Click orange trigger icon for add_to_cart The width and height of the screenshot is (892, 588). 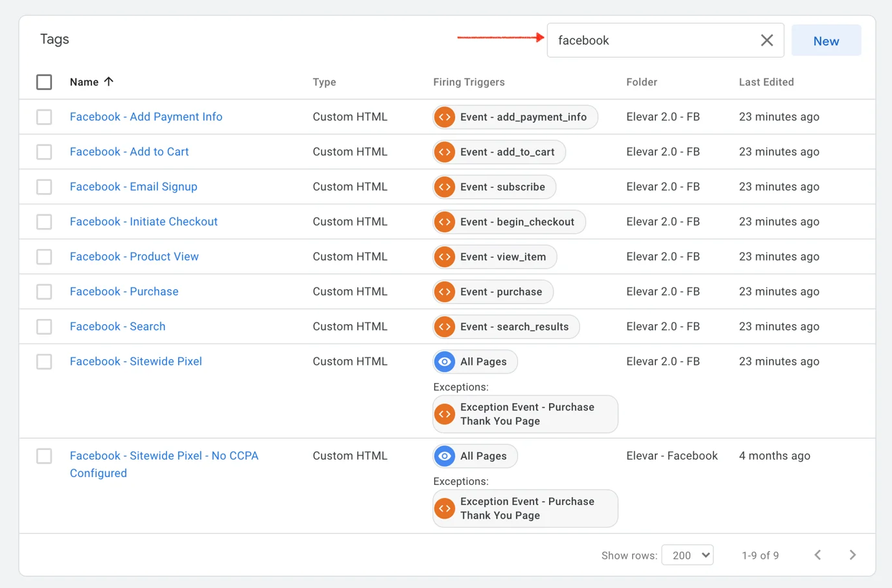445,152
